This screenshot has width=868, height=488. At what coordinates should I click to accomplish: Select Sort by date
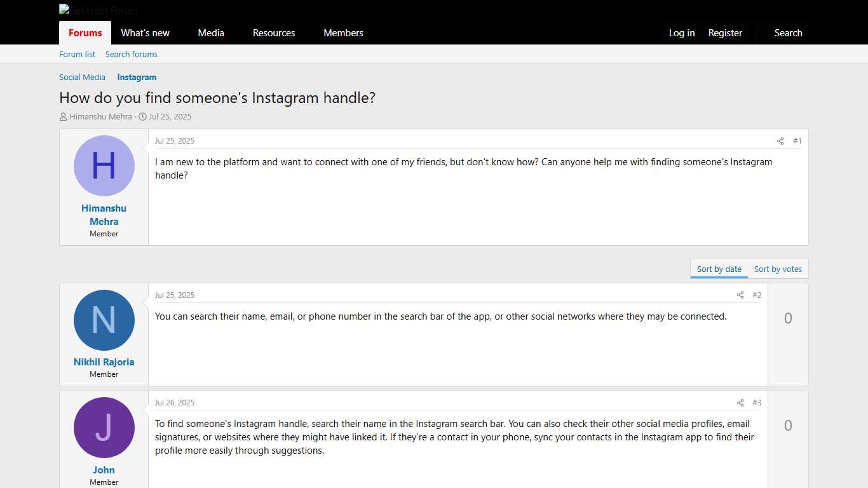pos(718,269)
